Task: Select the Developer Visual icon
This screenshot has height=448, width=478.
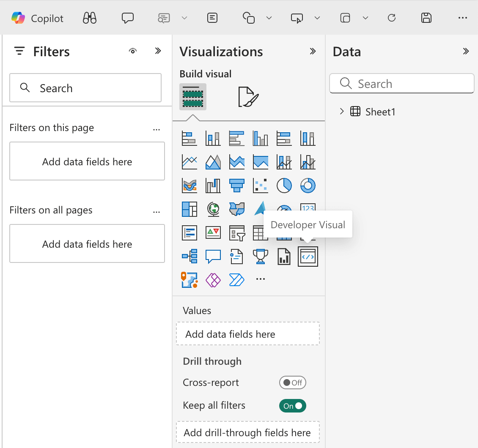Action: 308,257
